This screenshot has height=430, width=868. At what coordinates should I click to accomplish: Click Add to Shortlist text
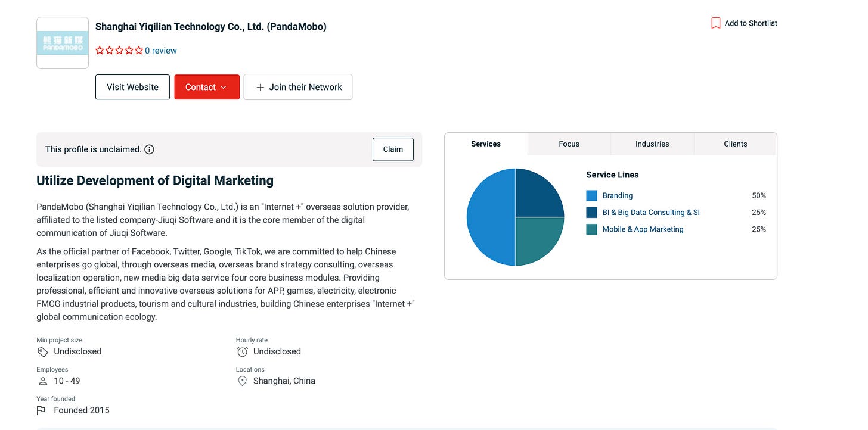pyautogui.click(x=751, y=23)
